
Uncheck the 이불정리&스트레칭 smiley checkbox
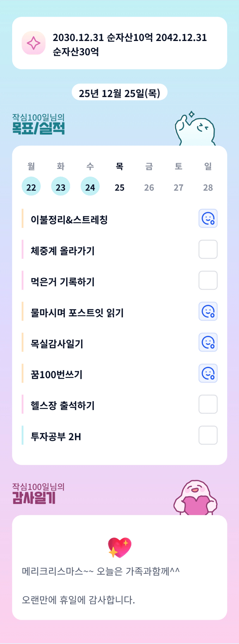(x=208, y=218)
